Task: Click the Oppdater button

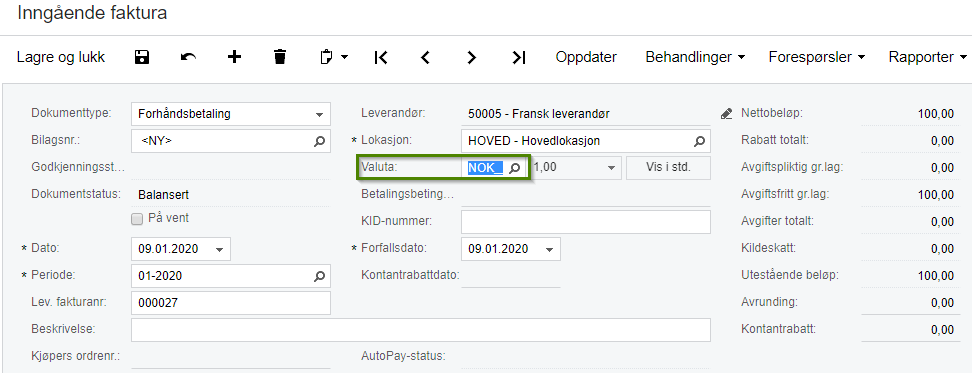Action: (x=586, y=58)
